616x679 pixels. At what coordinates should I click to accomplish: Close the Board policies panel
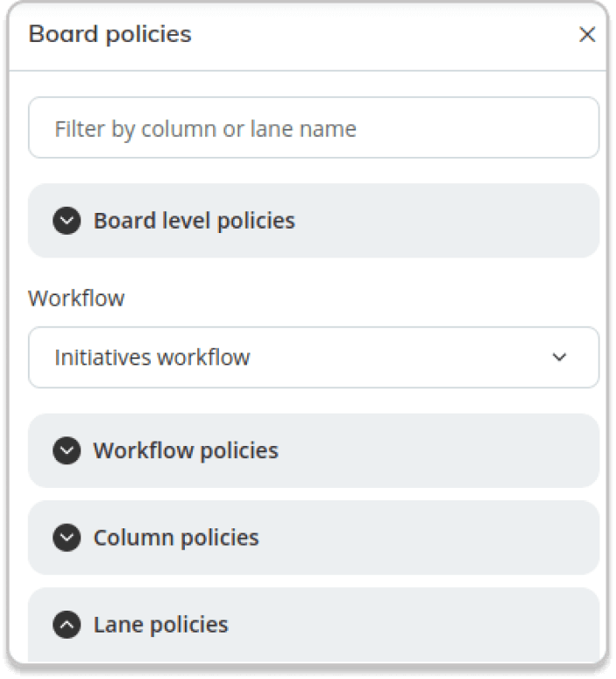click(587, 34)
